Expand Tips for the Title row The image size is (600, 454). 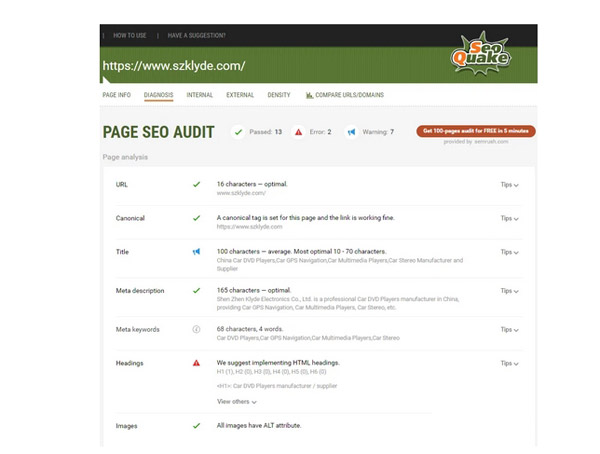coord(509,252)
